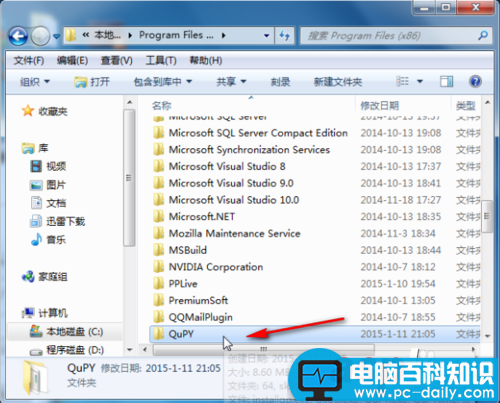Open 迅雷下载 library in sidebar
This screenshot has width=500, height=403.
pyautogui.click(x=58, y=221)
